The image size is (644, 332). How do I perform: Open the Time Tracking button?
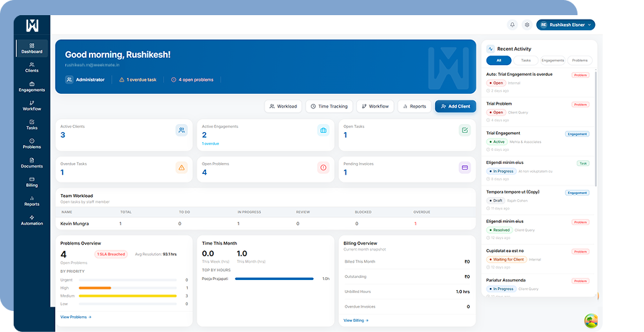coord(329,106)
